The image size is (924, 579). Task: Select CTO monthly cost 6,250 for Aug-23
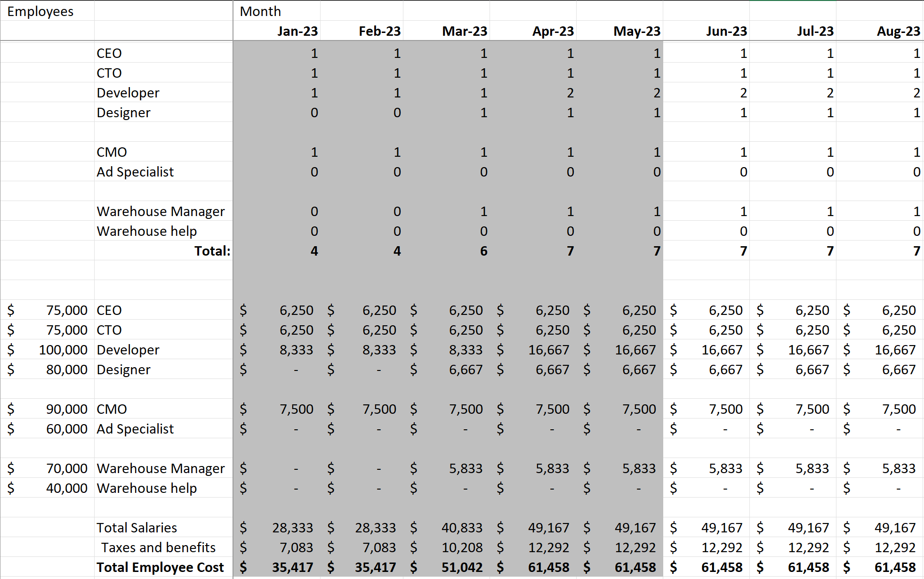click(x=879, y=330)
